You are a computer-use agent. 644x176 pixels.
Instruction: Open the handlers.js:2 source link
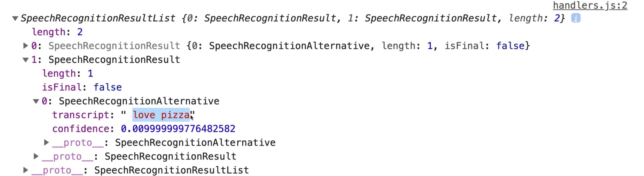click(590, 6)
